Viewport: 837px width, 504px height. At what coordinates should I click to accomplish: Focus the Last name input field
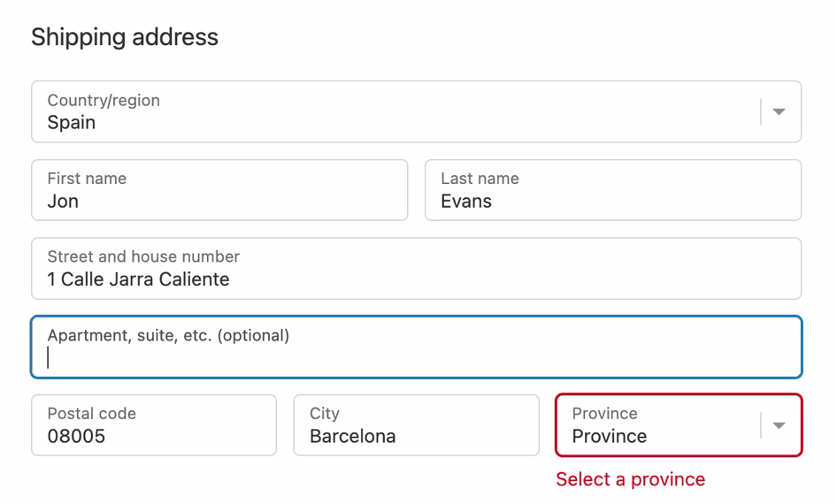(613, 190)
